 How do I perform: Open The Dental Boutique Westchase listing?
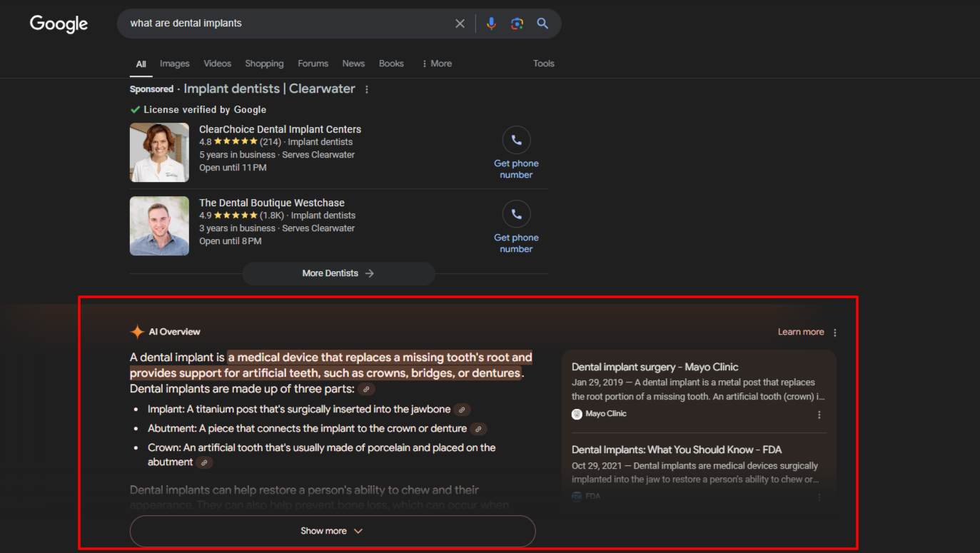272,203
